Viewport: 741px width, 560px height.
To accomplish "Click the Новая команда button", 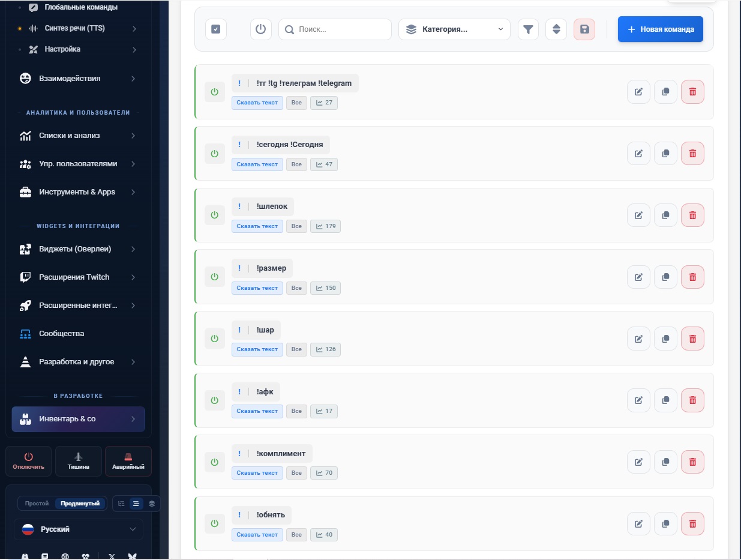I will 661,29.
